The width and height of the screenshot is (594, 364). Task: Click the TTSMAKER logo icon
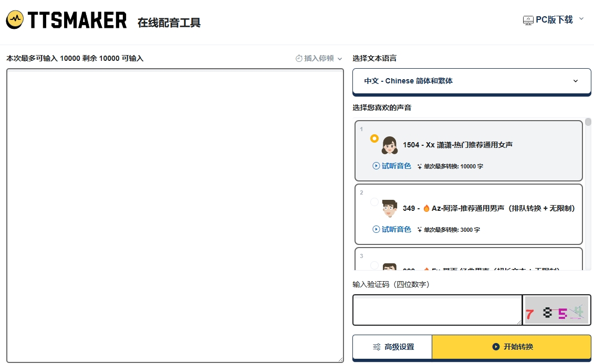[14, 19]
